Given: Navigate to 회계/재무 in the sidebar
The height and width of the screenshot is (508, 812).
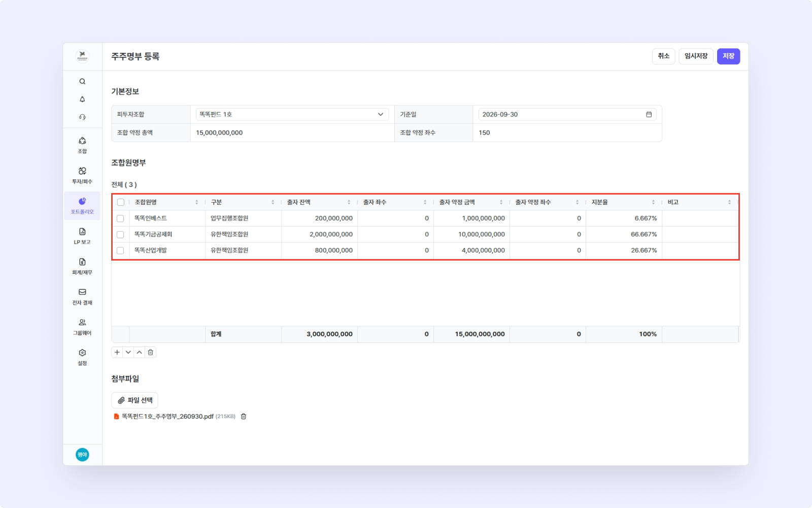Looking at the screenshot, I should [82, 266].
